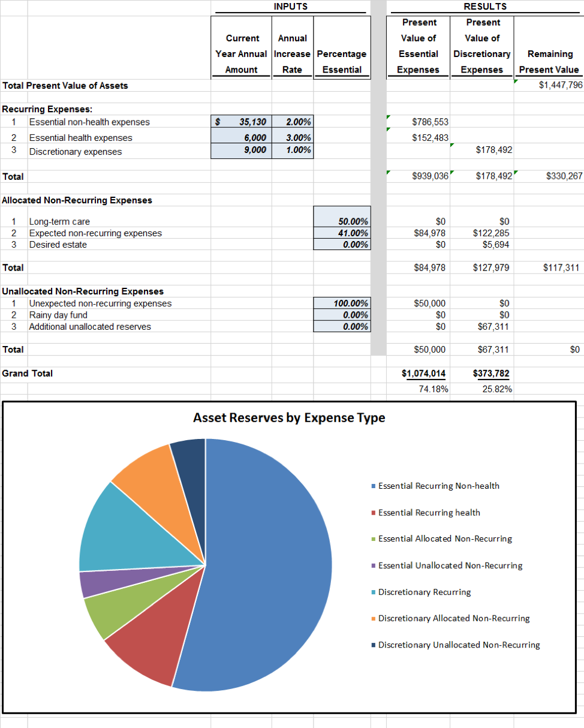Click the $1,447,796 total assets value cell
Viewport: 584px width, 728px height.
coord(550,85)
